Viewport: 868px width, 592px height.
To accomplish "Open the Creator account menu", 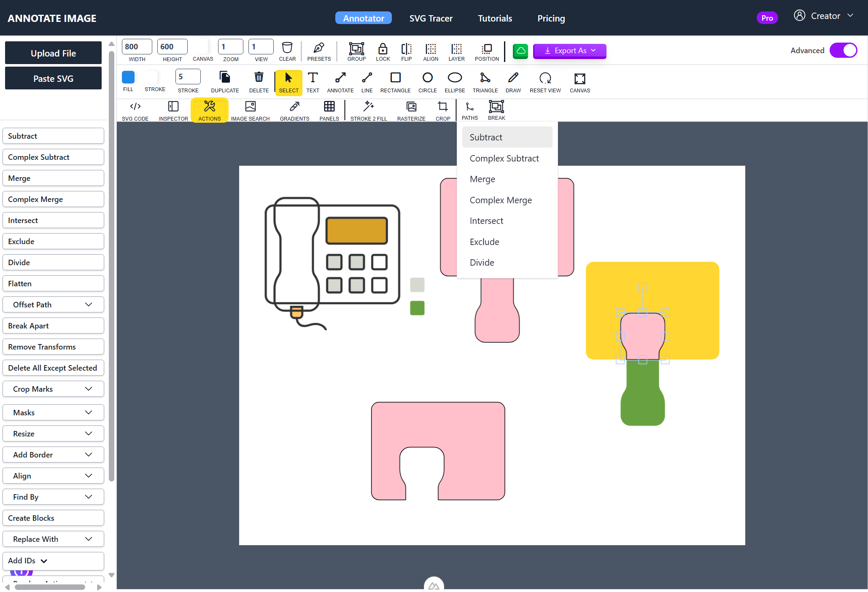I will (x=824, y=16).
